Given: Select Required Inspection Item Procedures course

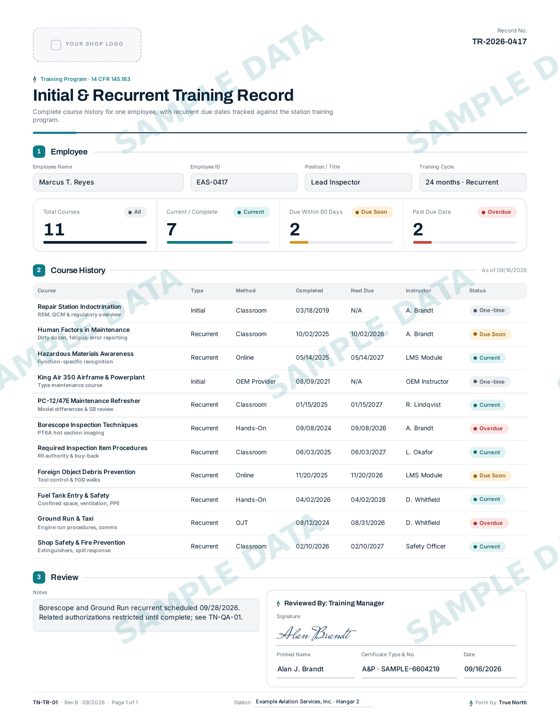Looking at the screenshot, I should click(280, 452).
